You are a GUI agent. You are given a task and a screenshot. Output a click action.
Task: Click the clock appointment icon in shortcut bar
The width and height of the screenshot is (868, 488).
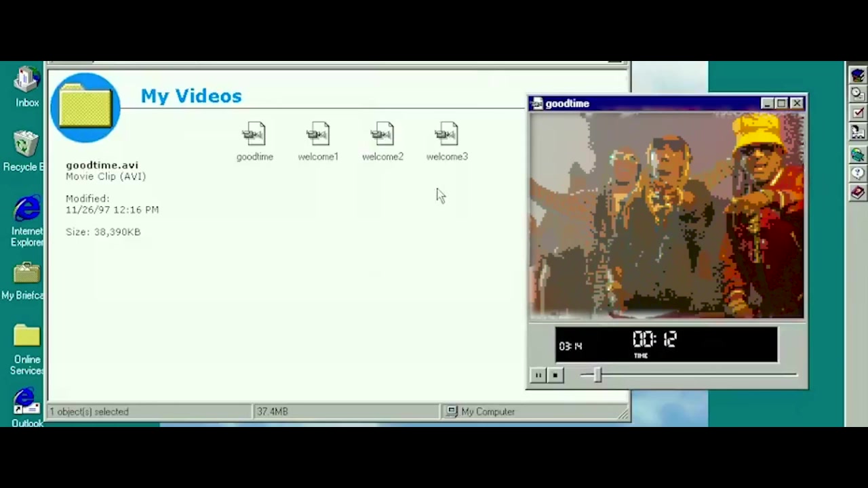pos(858,94)
